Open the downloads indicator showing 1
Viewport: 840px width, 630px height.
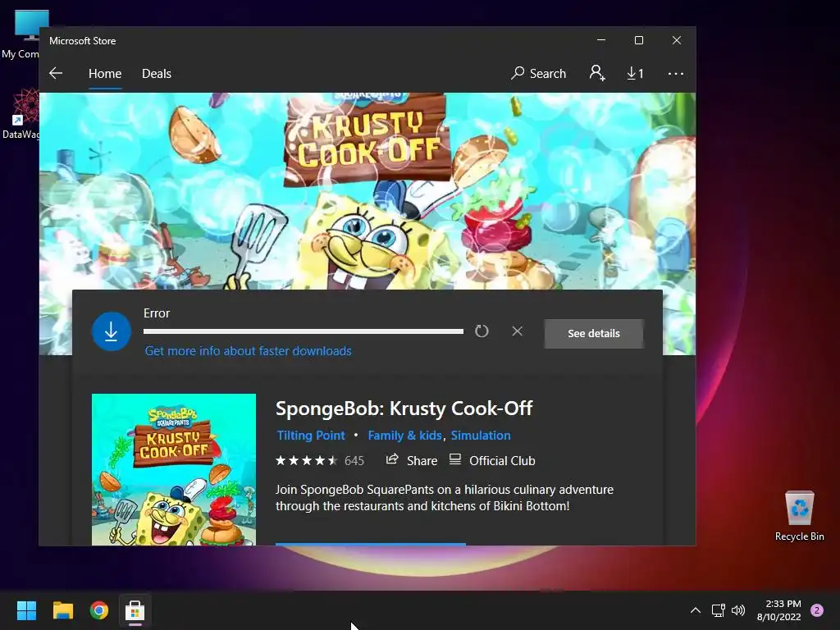click(x=636, y=73)
